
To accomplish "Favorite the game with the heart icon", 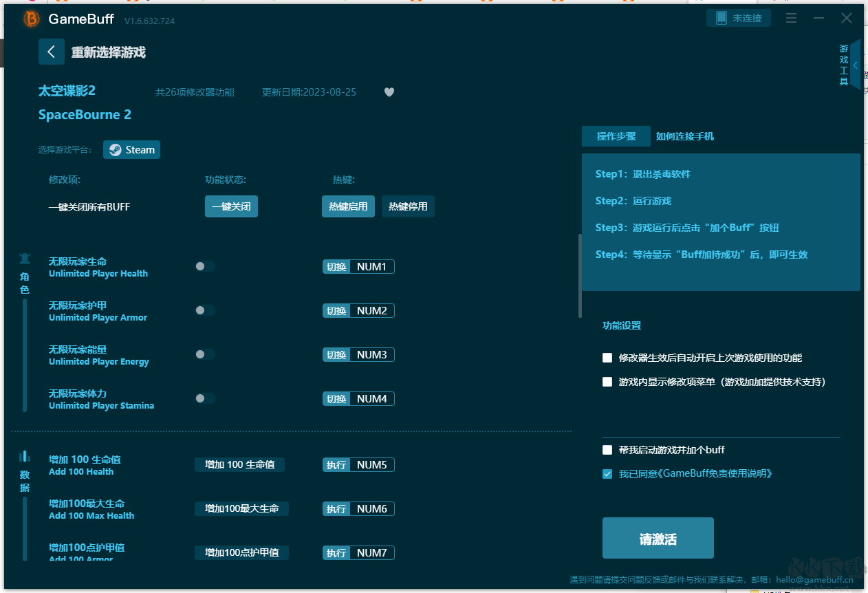I will click(389, 92).
